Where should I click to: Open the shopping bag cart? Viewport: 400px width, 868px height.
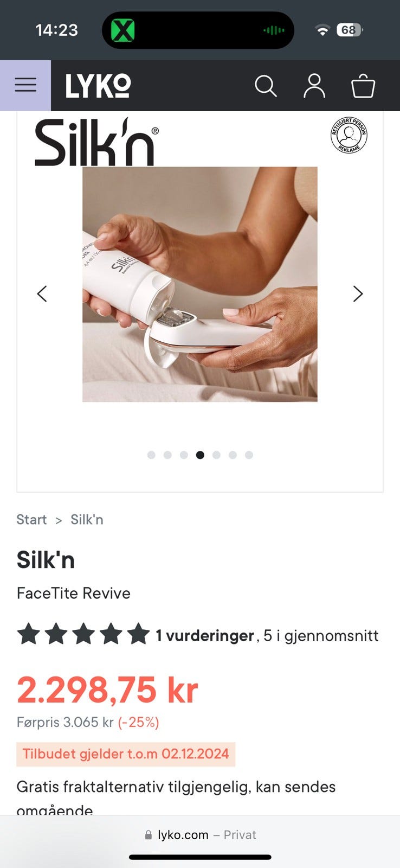click(363, 86)
